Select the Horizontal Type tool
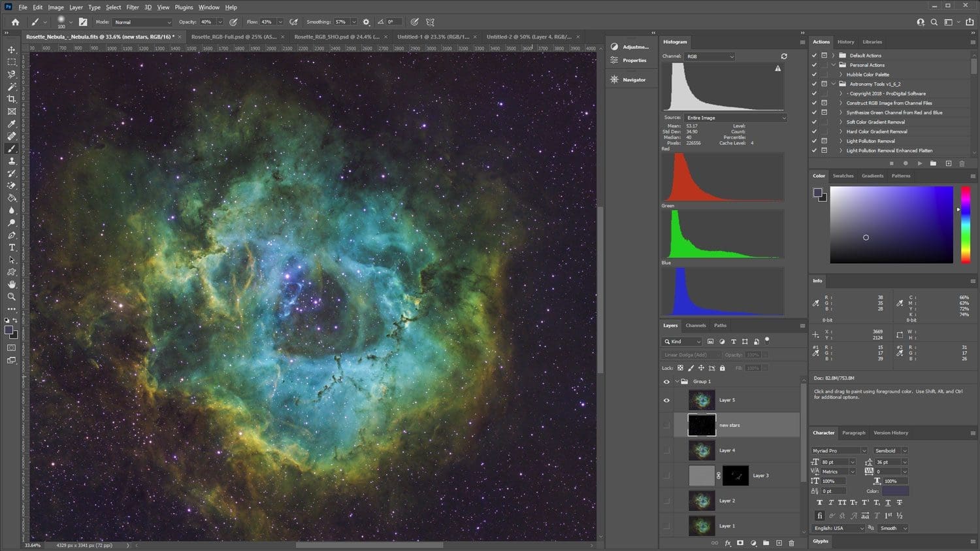Screen dimensions: 980x551 click(11, 248)
